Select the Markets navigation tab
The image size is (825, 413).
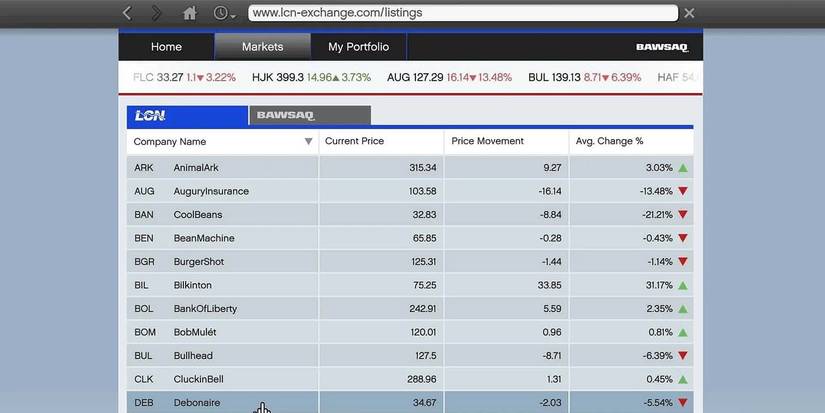[263, 47]
